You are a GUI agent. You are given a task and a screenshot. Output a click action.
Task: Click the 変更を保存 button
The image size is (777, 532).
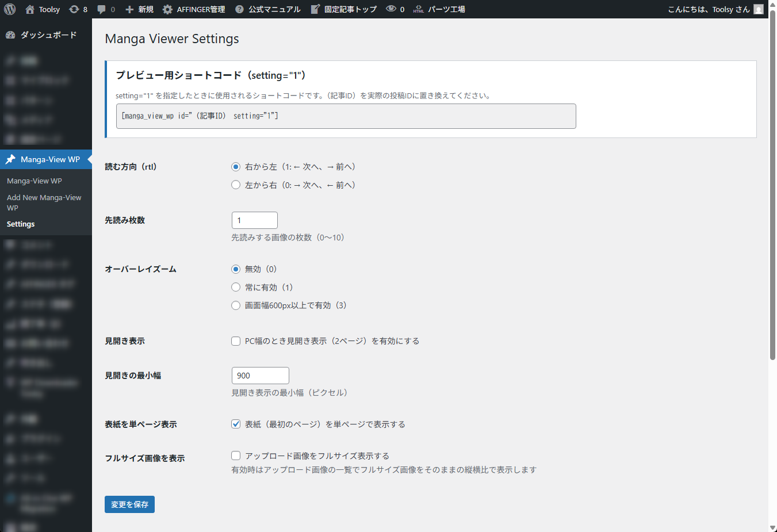coord(129,504)
